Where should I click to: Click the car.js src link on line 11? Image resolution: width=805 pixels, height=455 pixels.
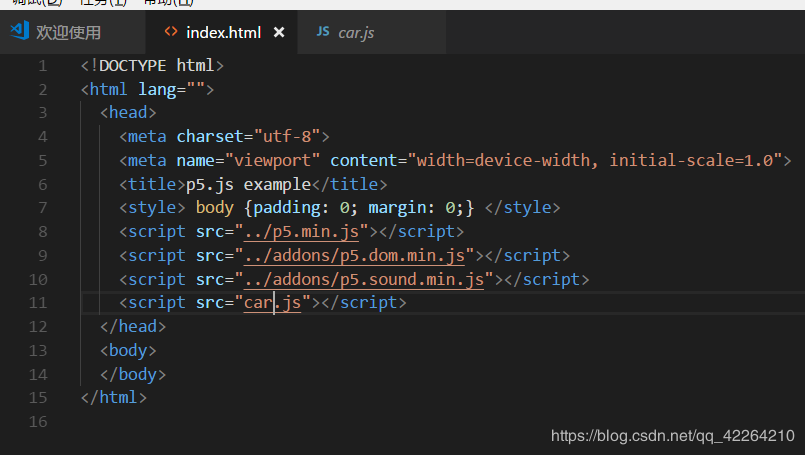point(272,303)
